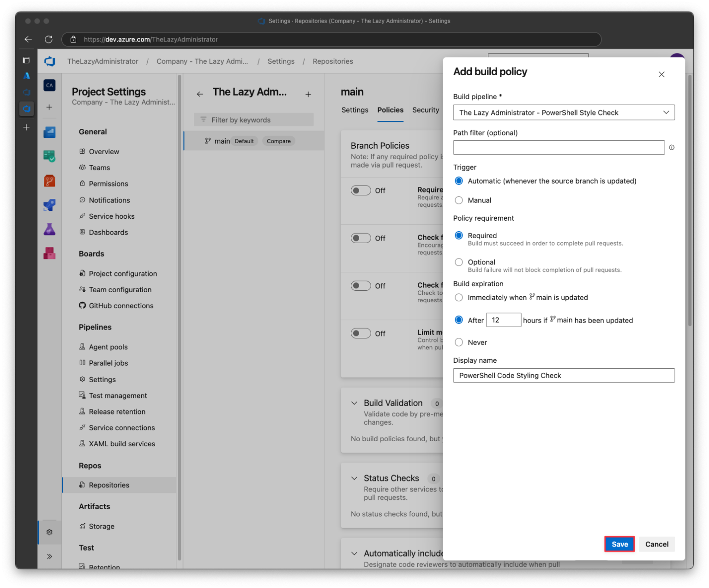
Task: Switch to the Security tab
Action: pyautogui.click(x=426, y=110)
